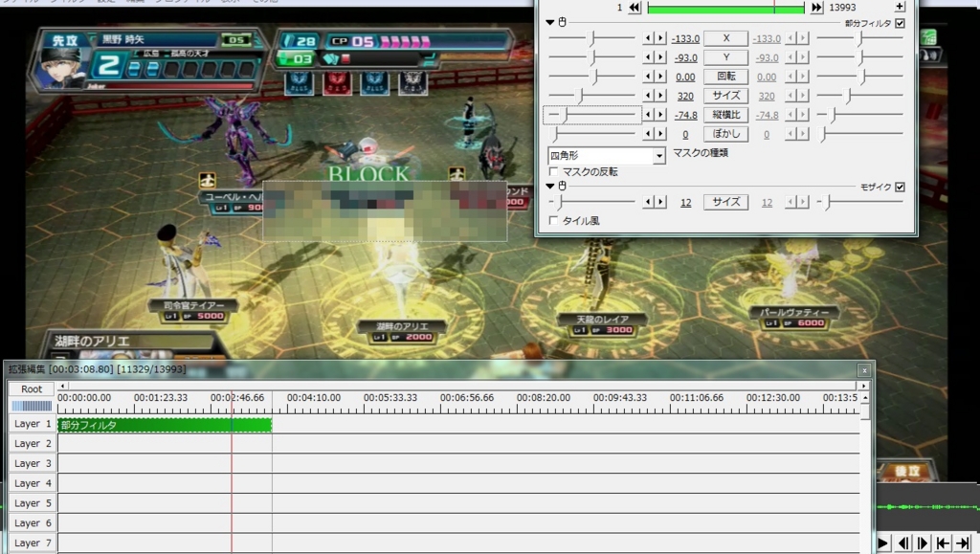Click mouse icon beside 部分フィルタ section
Image resolution: width=980 pixels, height=554 pixels.
pyautogui.click(x=562, y=22)
